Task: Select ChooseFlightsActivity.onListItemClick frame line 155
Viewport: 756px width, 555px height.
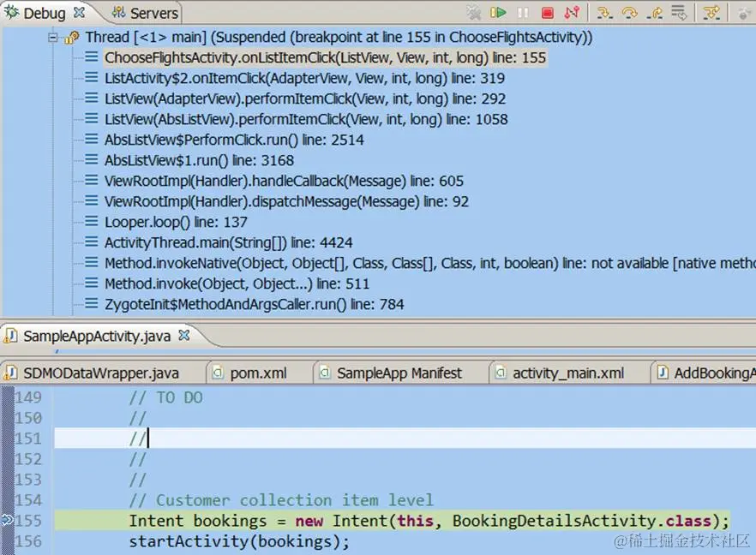Action: pyautogui.click(x=325, y=58)
